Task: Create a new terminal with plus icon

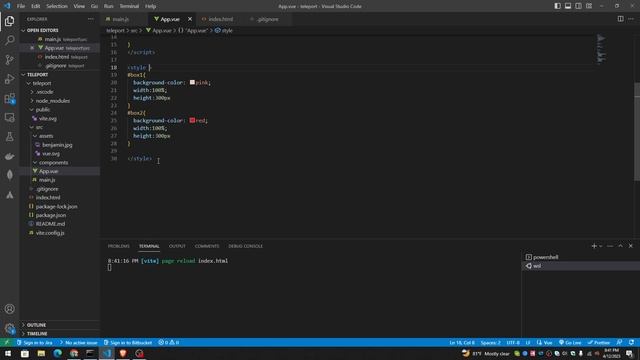Action: [594, 246]
